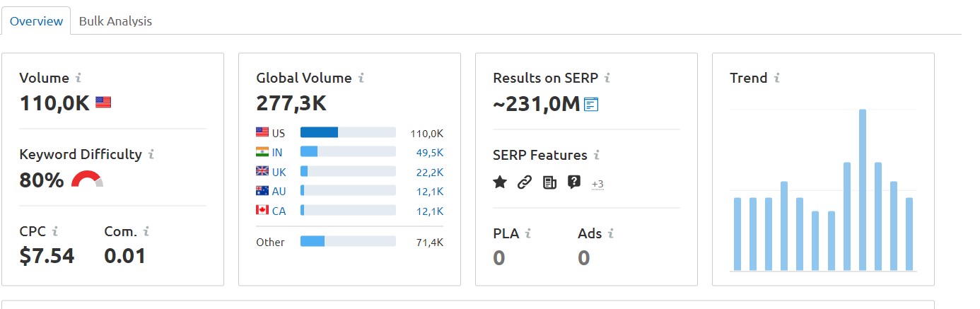Switch to the Bulk Analysis tab
Viewport: 980px width, 309px height.
pos(115,21)
